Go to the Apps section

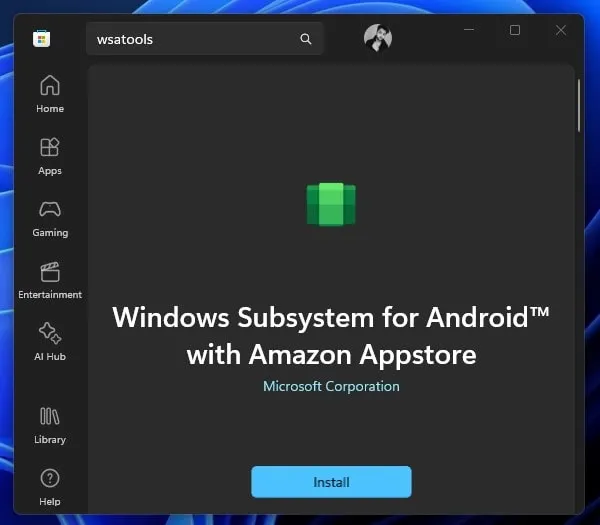coord(50,156)
